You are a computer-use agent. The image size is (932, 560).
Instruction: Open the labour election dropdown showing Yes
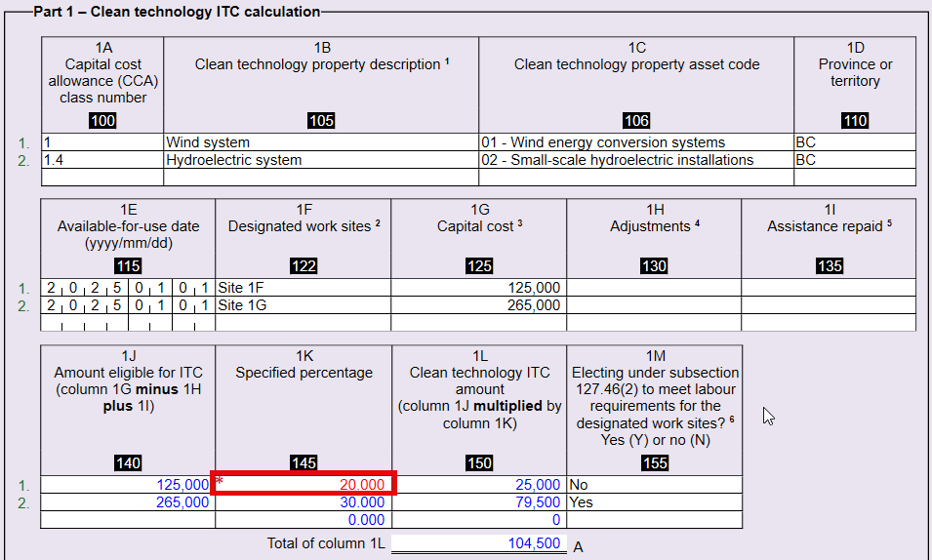655,502
